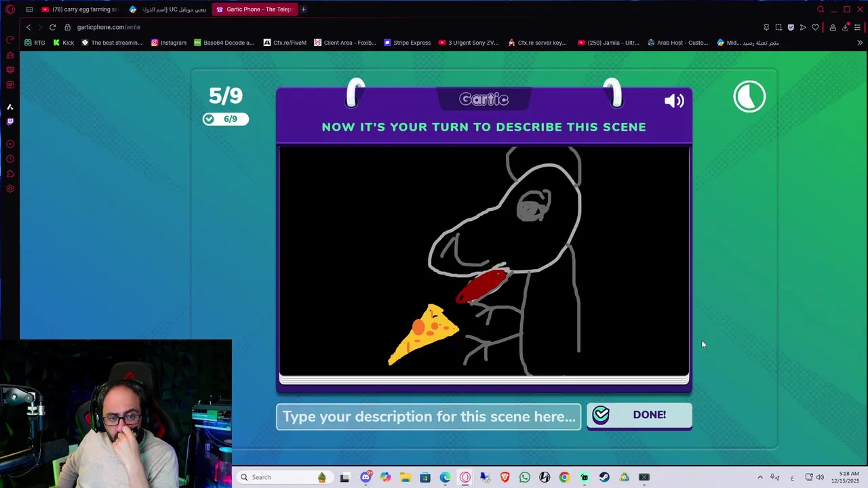Click the DONE! button
Screen dimensions: 868x488
pyautogui.click(x=639, y=415)
